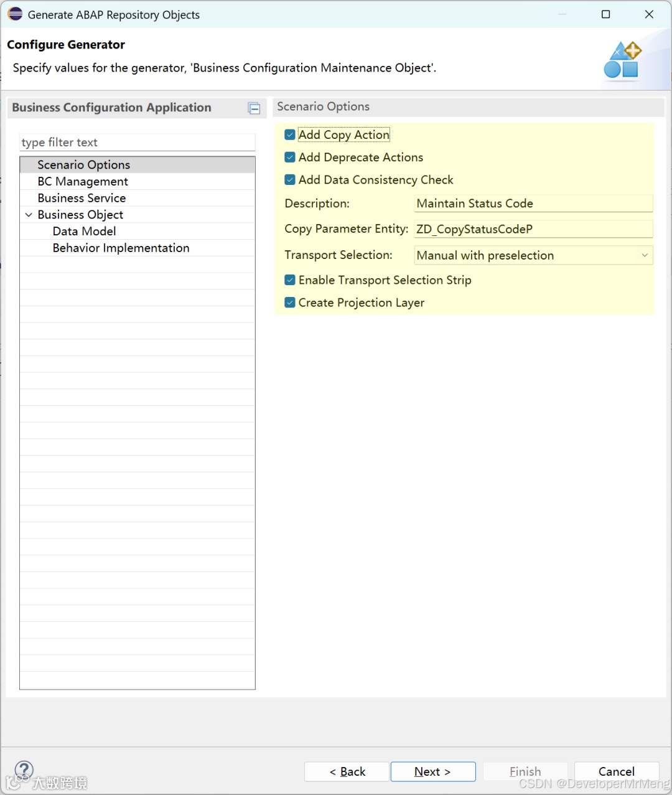The width and height of the screenshot is (672, 795).
Task: Maximize the Generate ABAP Repository Objects window
Action: click(605, 14)
